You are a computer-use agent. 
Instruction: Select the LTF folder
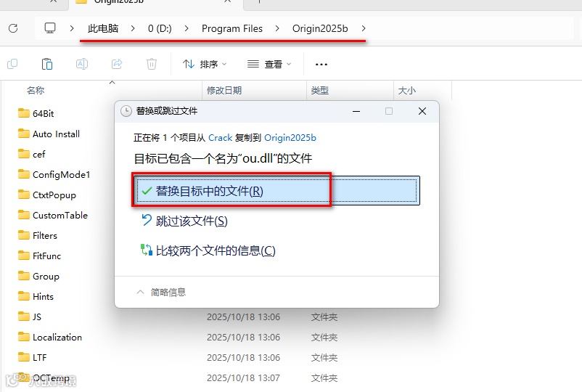coord(39,357)
